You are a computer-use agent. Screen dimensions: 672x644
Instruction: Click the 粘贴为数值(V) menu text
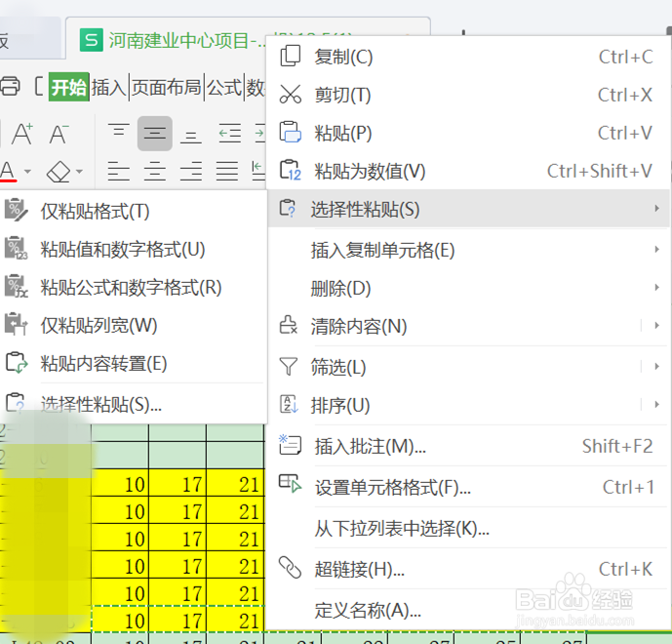[370, 171]
